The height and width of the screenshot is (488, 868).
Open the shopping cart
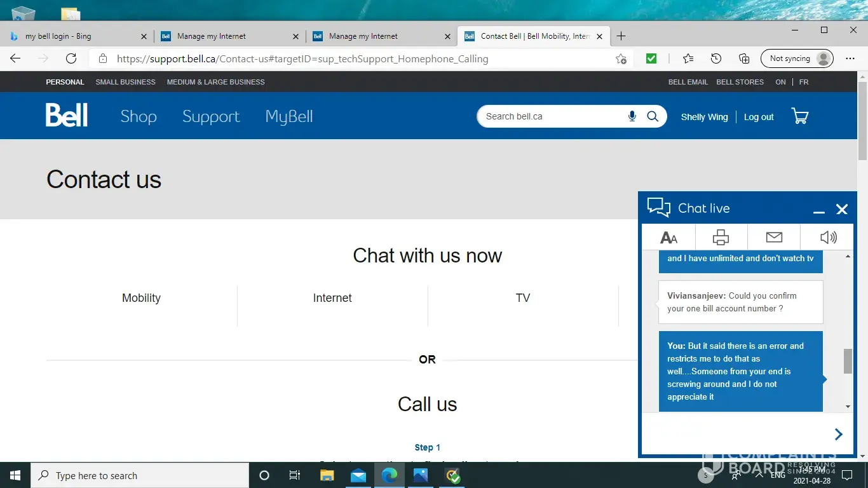pyautogui.click(x=799, y=116)
